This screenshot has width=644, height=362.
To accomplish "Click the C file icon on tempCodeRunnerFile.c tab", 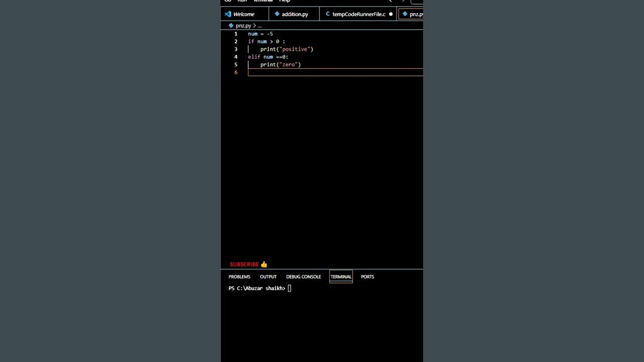I will tap(328, 14).
